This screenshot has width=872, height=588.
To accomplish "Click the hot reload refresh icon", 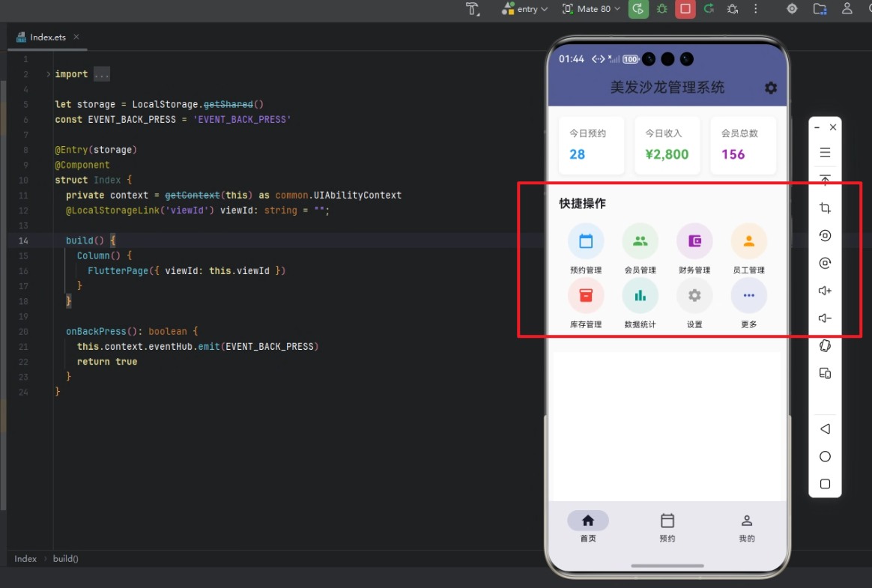I will (x=709, y=9).
